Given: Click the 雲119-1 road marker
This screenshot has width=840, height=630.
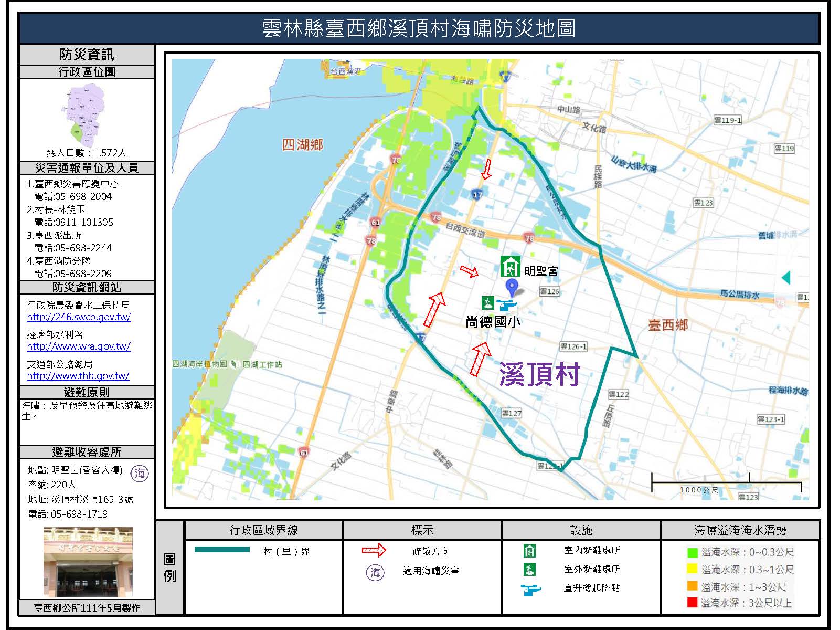Looking at the screenshot, I should [x=728, y=120].
